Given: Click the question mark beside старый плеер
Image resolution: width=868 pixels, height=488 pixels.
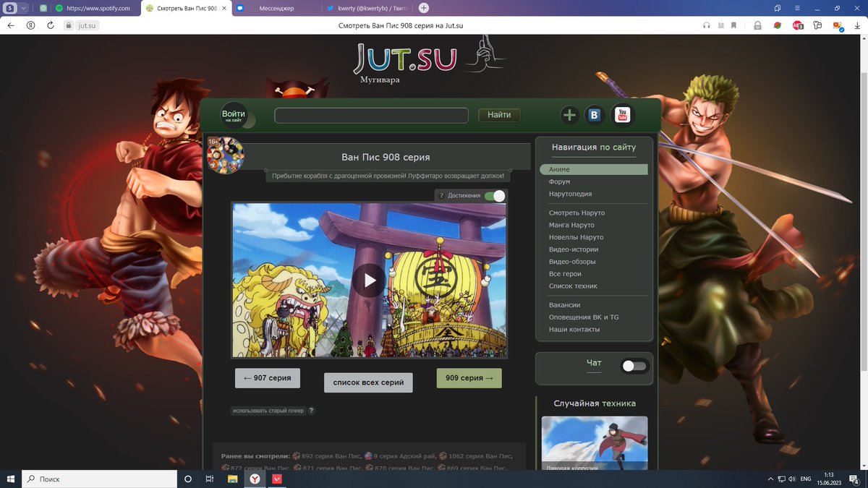Looking at the screenshot, I should (311, 411).
